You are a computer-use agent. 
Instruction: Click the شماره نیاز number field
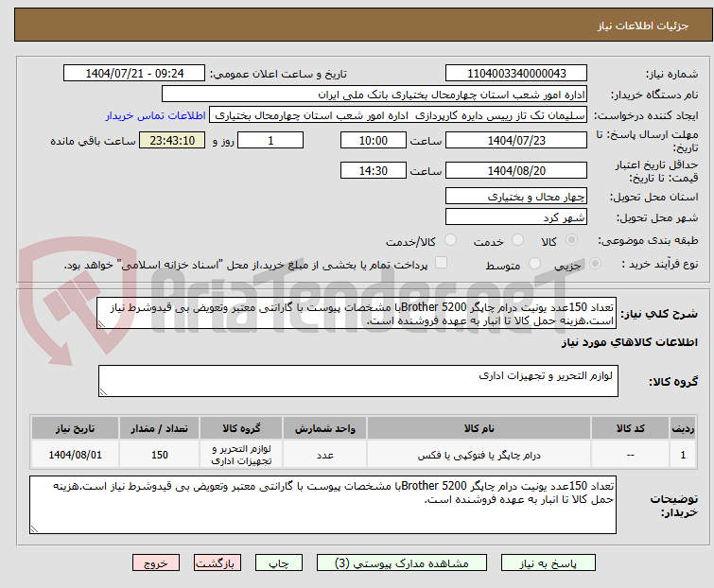[516, 74]
